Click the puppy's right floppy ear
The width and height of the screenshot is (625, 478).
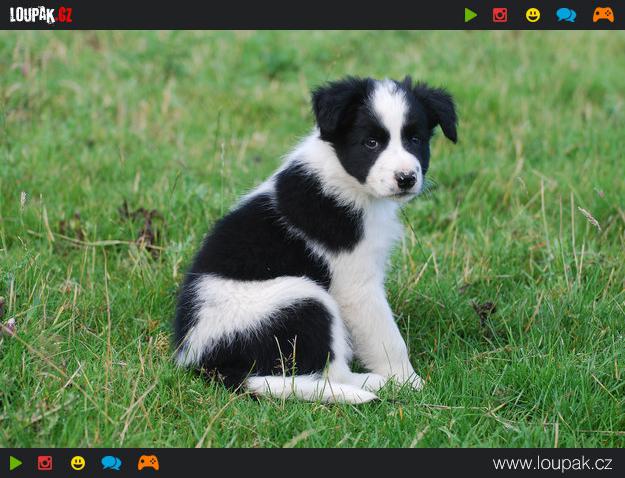click(438, 108)
